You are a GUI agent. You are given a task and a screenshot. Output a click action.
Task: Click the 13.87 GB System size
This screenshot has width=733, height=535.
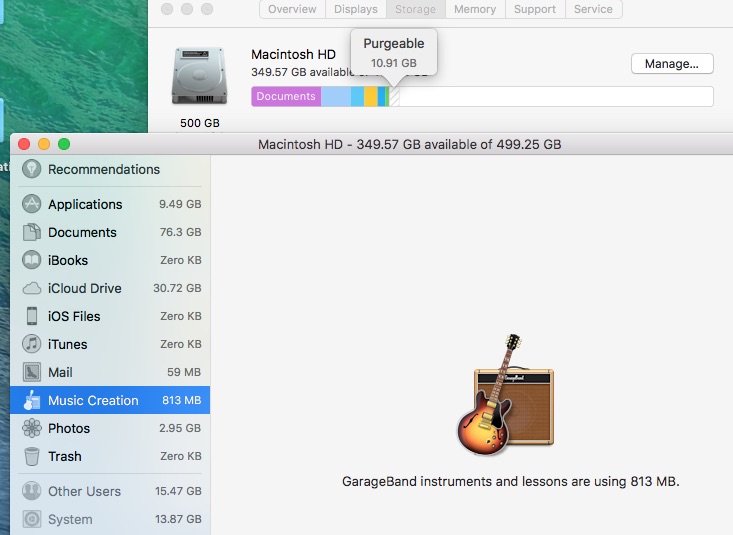pyautogui.click(x=178, y=520)
